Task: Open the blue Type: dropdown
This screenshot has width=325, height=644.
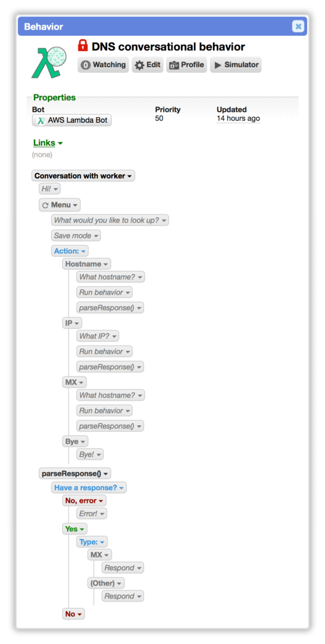Action: (92, 542)
